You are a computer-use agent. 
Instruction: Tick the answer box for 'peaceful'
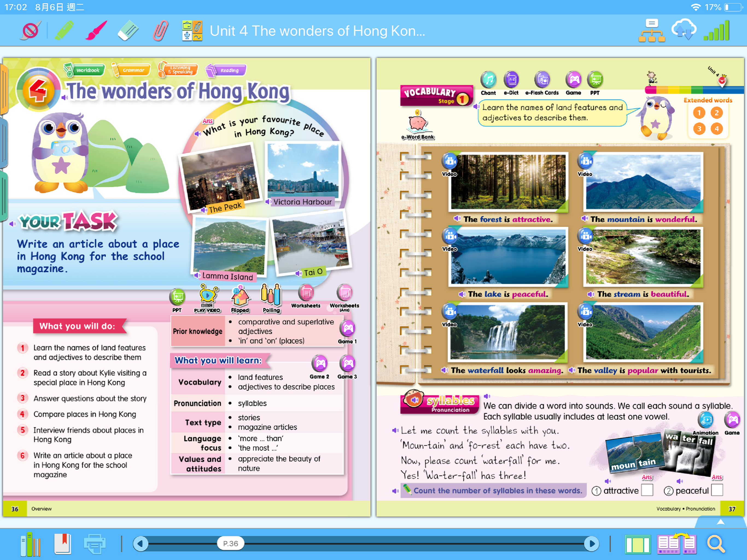pos(717,490)
